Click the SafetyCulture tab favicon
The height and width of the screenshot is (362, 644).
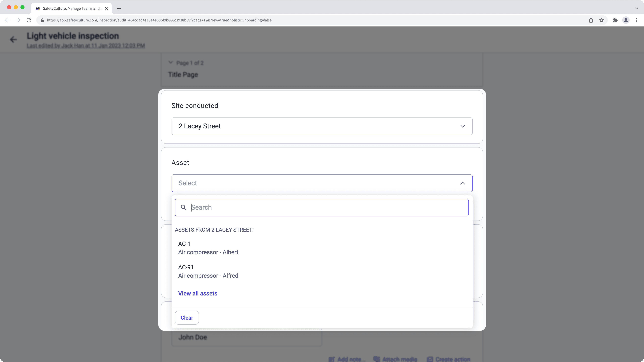(38, 8)
